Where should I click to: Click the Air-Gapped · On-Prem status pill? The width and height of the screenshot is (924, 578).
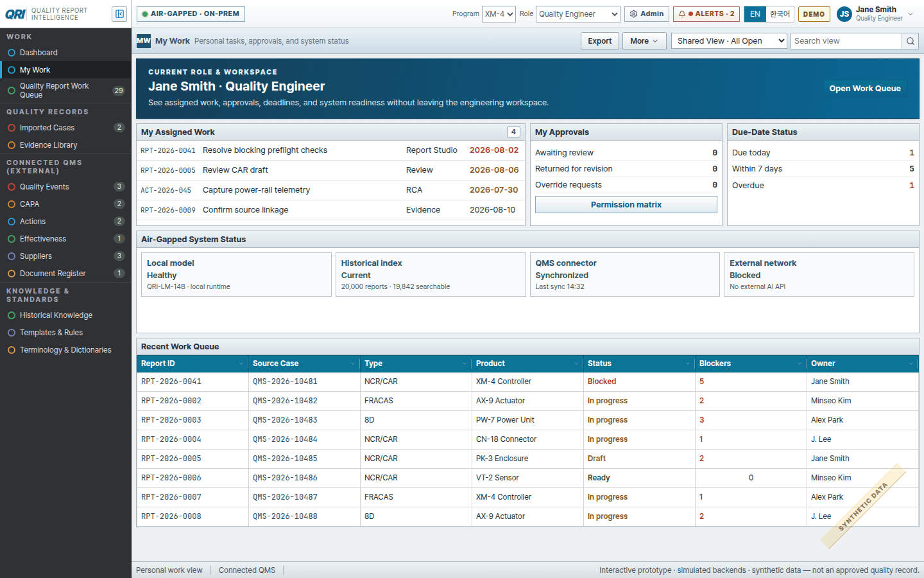coord(191,14)
